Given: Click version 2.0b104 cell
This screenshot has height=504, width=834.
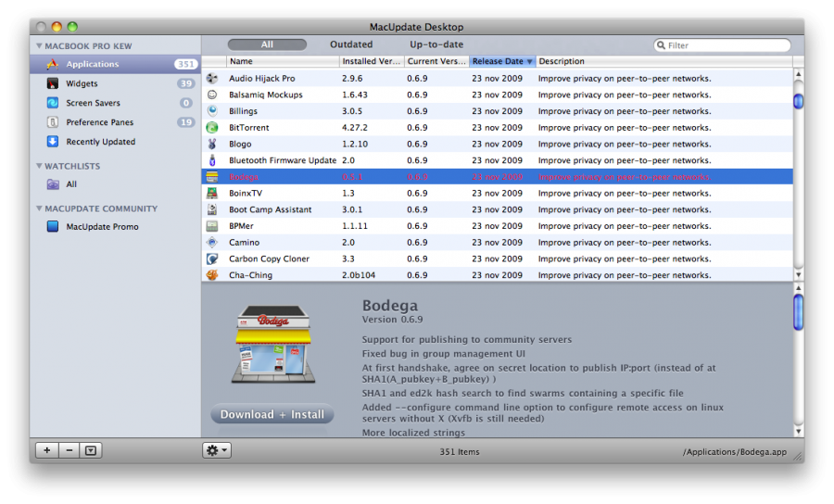Looking at the screenshot, I should [359, 275].
